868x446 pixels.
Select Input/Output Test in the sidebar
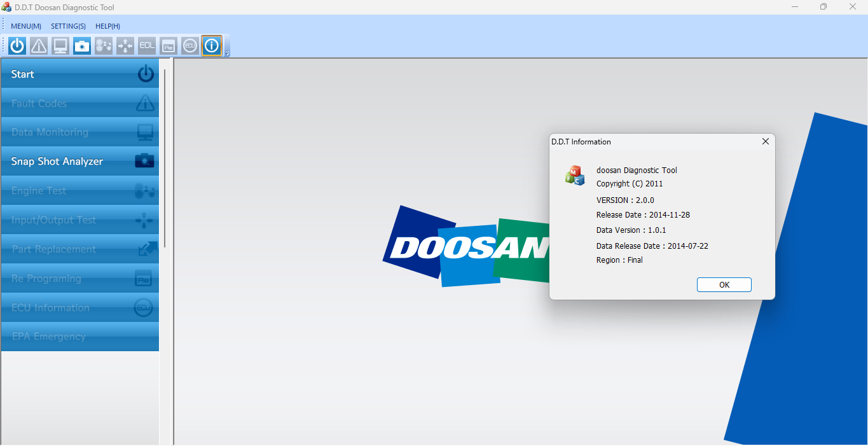pyautogui.click(x=80, y=220)
